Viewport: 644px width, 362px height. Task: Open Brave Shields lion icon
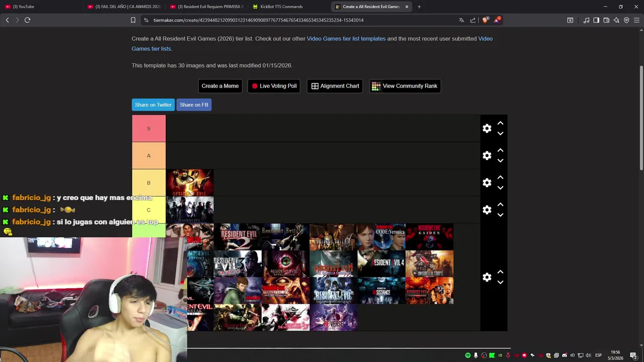point(485,20)
